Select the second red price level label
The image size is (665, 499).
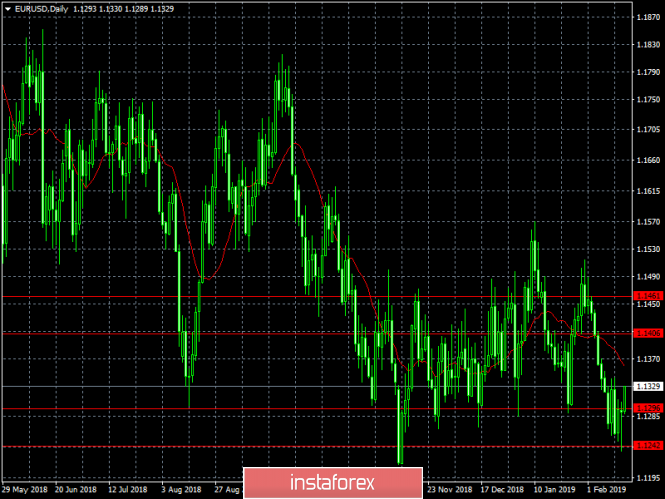(648, 332)
